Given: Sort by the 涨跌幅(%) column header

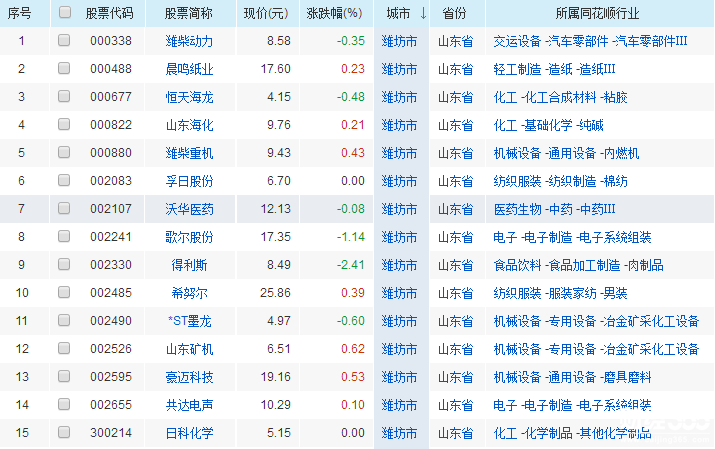Looking at the screenshot, I should pos(334,14).
